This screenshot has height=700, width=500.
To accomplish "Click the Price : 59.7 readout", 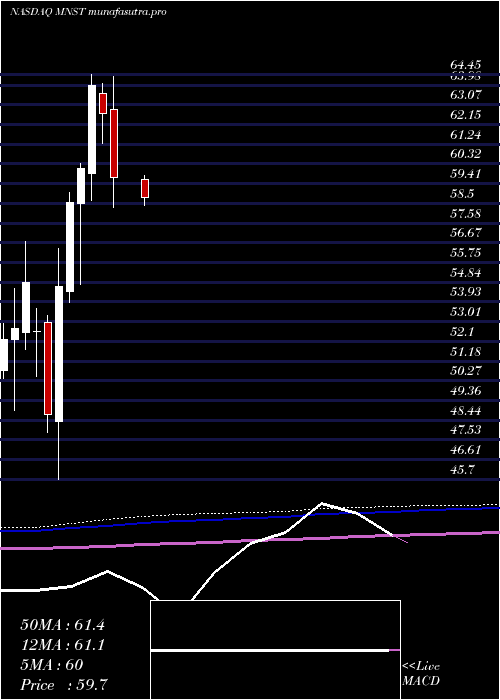I will 63,685.
